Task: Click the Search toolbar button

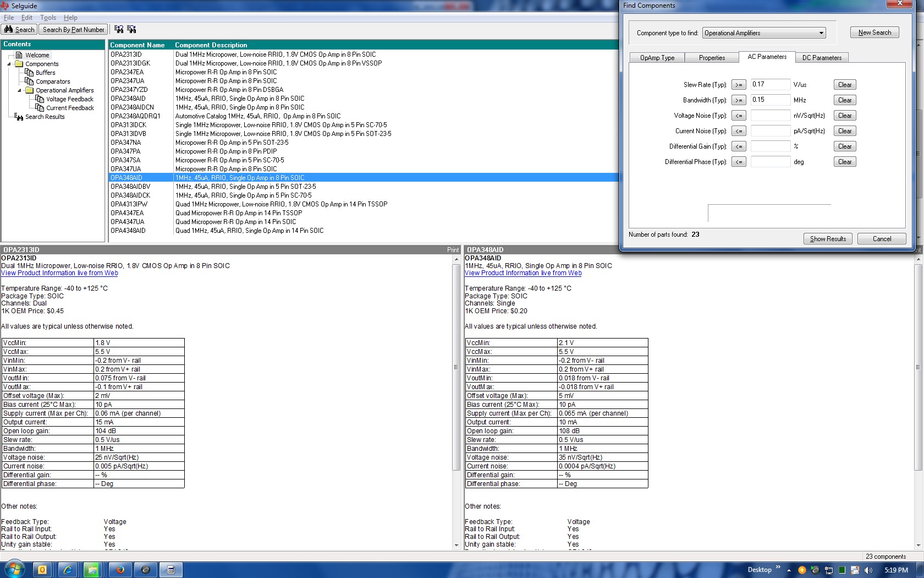Action: pos(19,30)
